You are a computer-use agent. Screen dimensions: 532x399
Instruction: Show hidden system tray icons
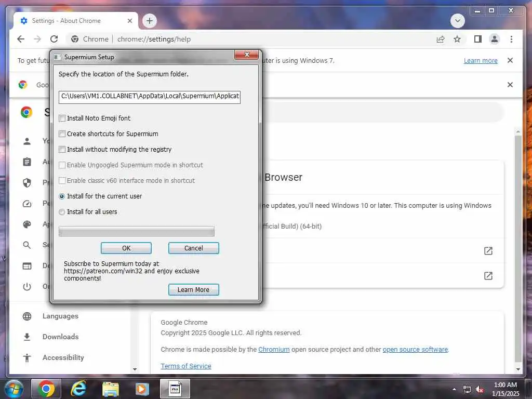[x=454, y=389]
